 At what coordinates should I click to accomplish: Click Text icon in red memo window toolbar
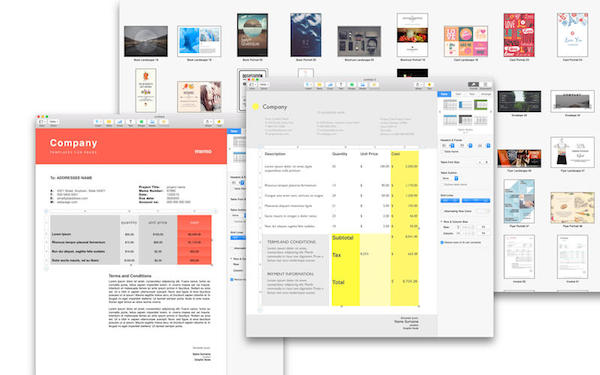coord(130,122)
